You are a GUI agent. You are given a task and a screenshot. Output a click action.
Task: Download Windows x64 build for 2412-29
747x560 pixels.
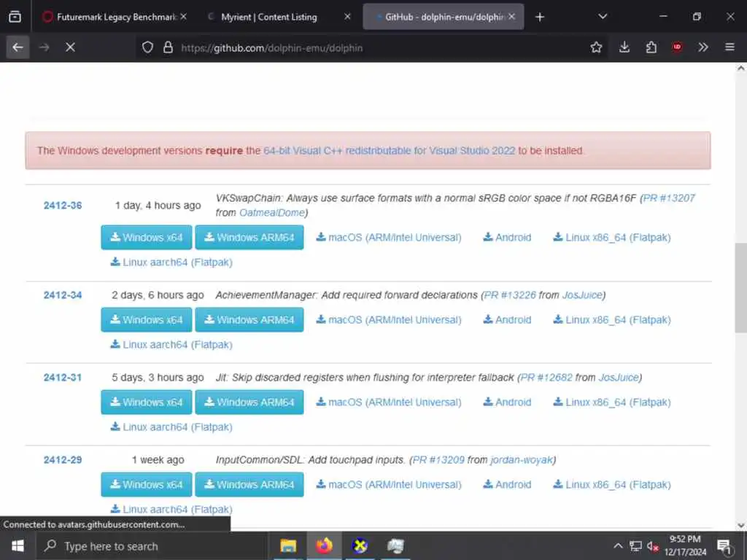[146, 484]
